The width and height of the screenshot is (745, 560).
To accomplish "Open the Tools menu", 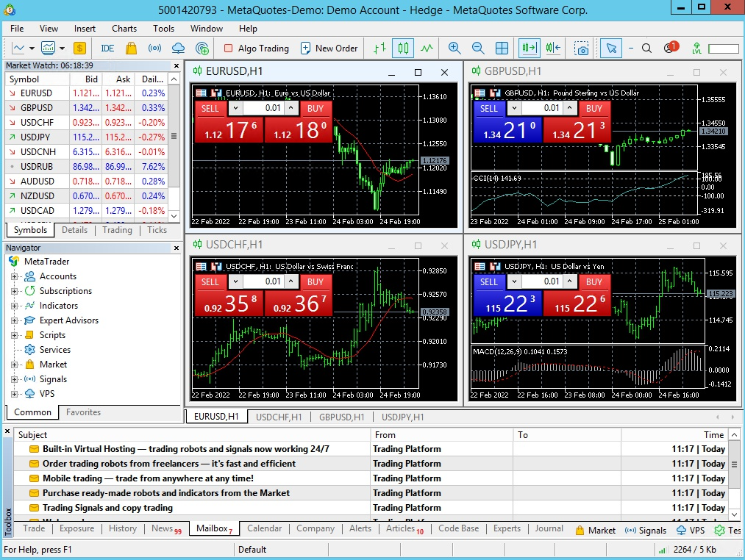I will point(163,29).
